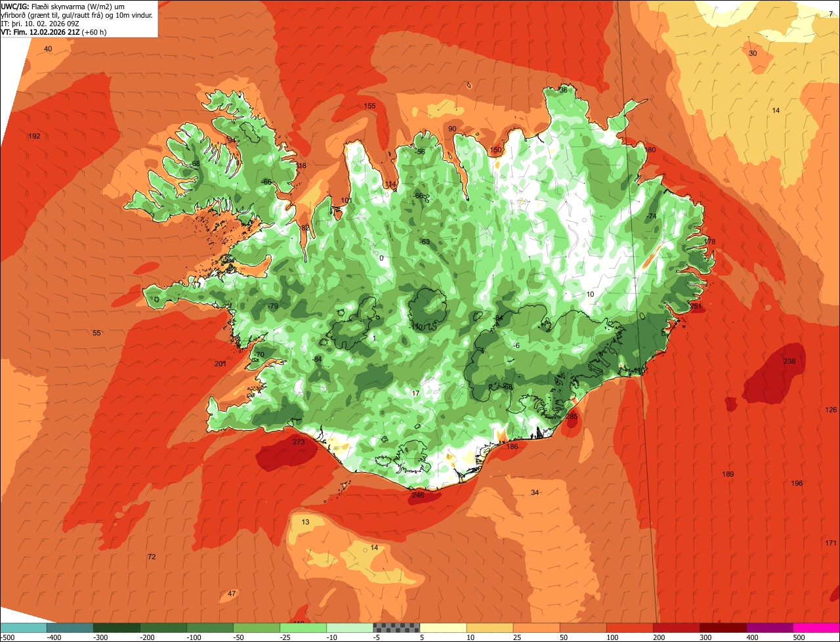Click the 285 value at the southeast coast
This screenshot has height=642, width=840.
point(572,416)
